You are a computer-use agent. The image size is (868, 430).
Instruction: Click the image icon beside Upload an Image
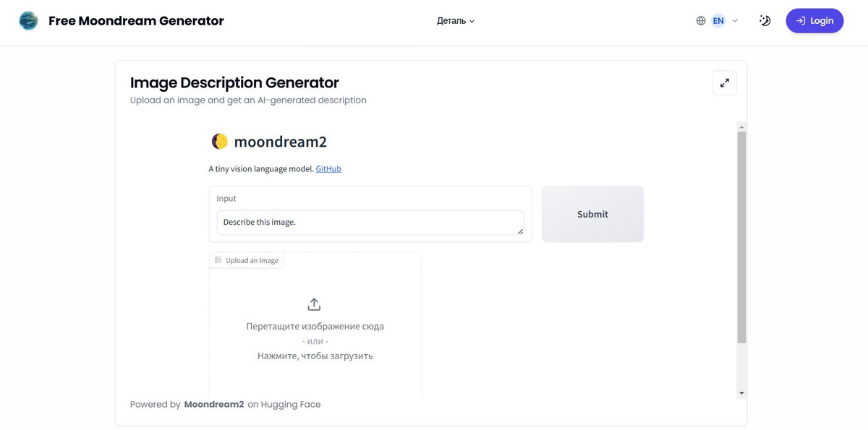pyautogui.click(x=218, y=260)
